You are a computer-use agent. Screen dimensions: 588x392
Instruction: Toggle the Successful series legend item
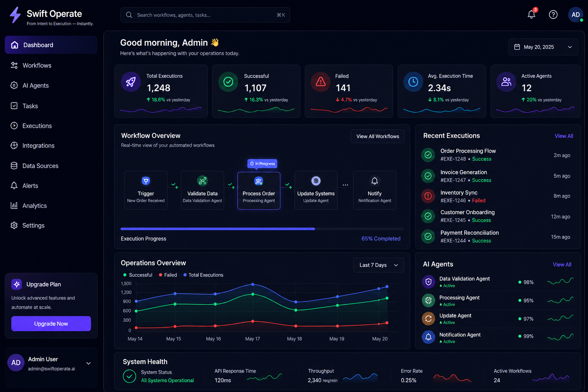138,275
